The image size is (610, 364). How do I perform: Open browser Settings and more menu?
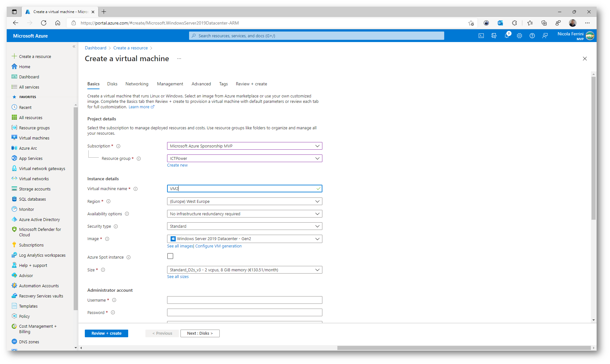point(587,23)
